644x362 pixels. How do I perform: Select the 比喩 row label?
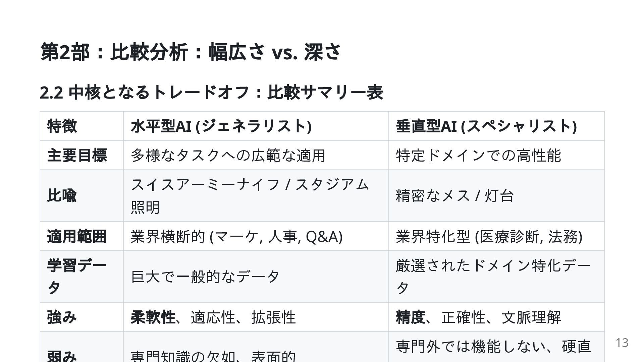pos(82,196)
